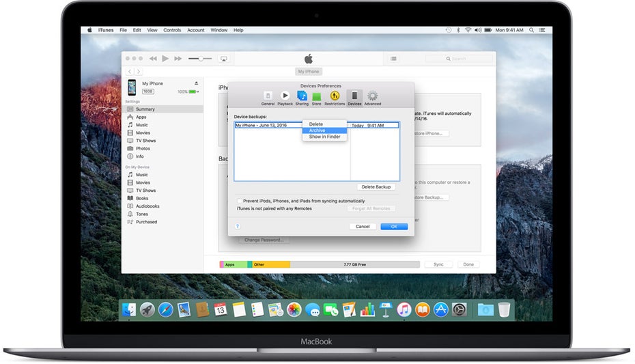This screenshot has width=635, height=364.
Task: Open the Account menu in menu bar
Action: [x=195, y=30]
